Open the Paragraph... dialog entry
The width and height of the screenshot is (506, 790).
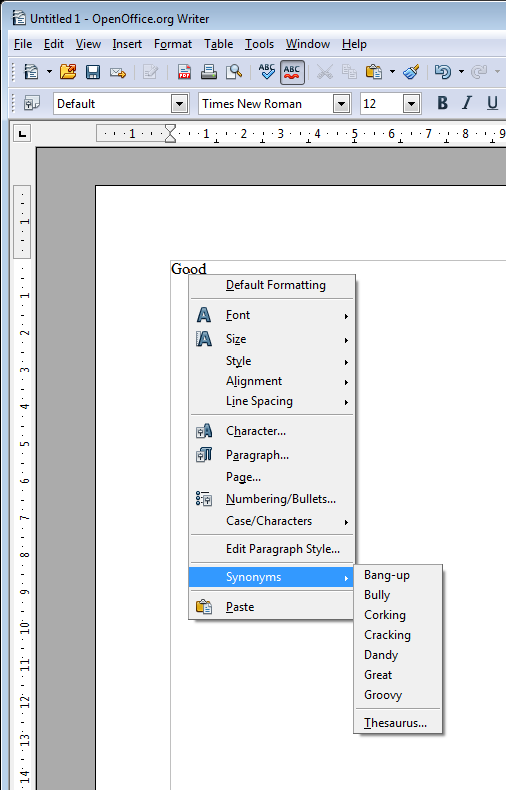click(272, 455)
